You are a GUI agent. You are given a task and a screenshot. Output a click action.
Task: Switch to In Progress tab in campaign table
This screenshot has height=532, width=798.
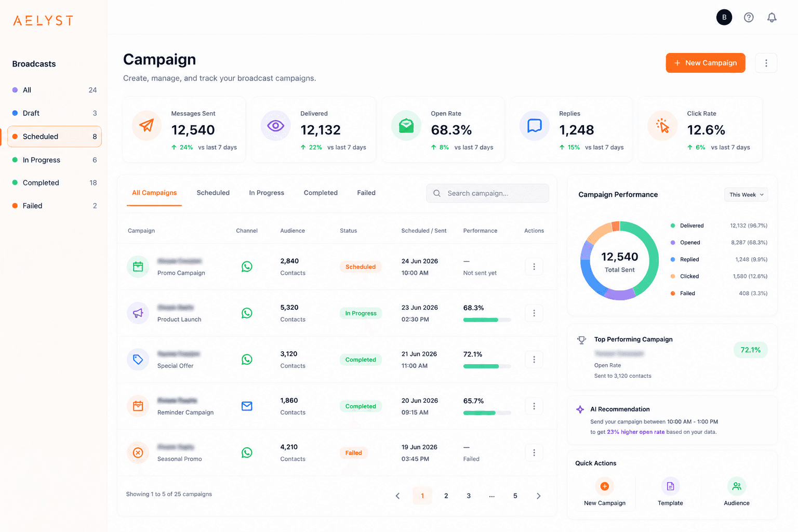point(267,193)
